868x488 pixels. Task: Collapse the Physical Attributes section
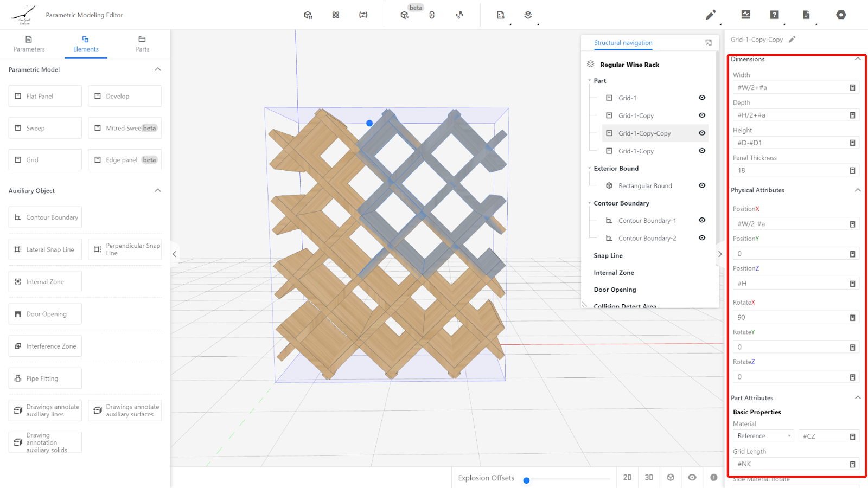click(857, 190)
